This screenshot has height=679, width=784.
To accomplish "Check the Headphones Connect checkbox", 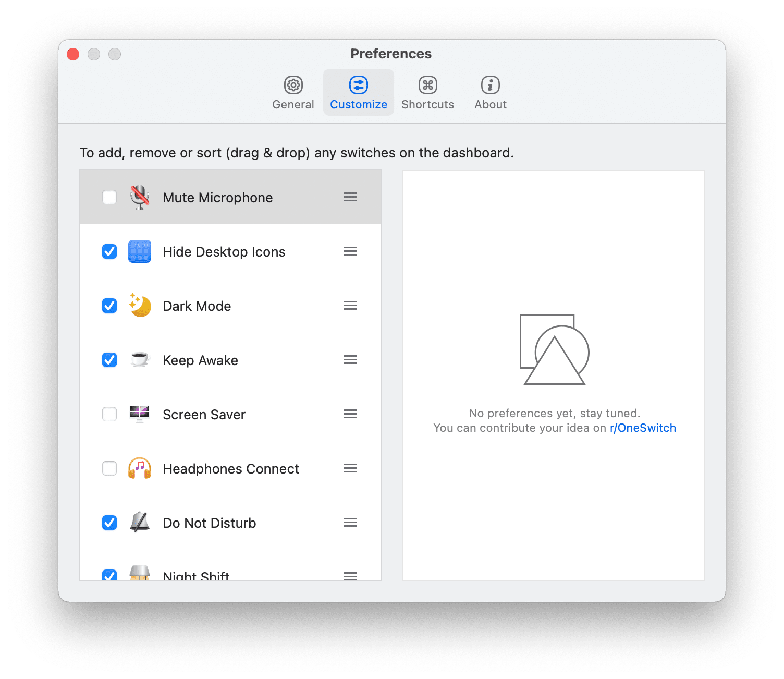I will pyautogui.click(x=109, y=468).
